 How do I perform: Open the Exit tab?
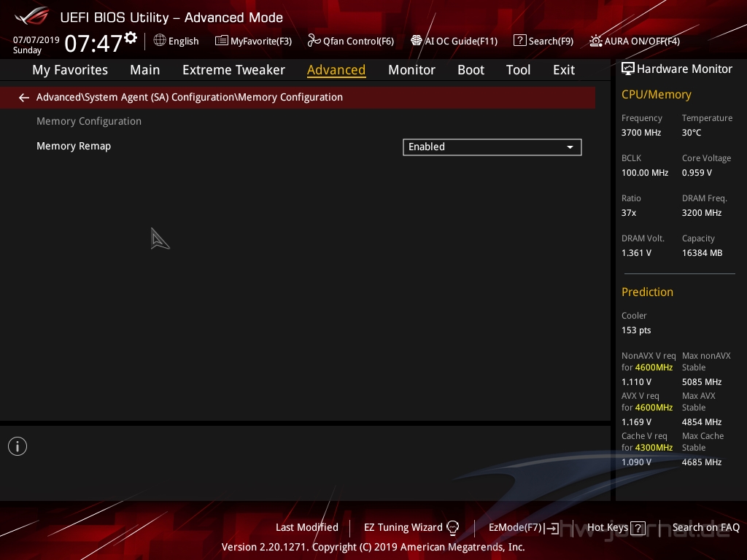564,70
